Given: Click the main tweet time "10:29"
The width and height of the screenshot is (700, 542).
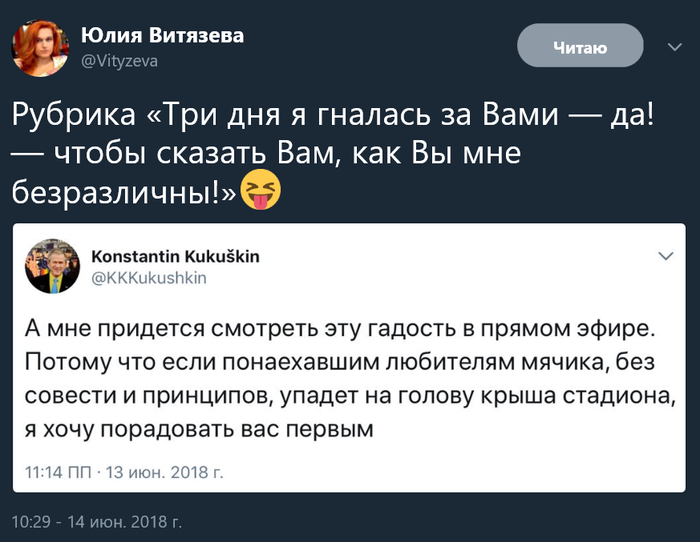Looking at the screenshot, I should click(31, 521).
